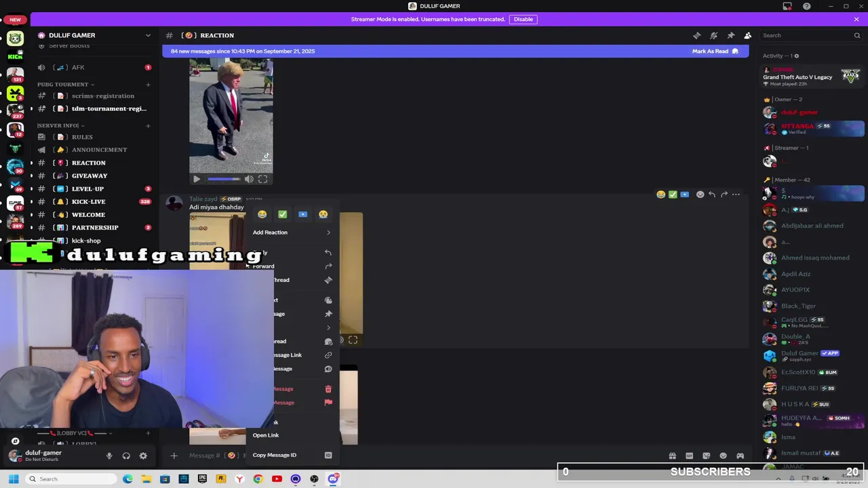Open the PARTNERSHIP channel
This screenshot has height=488, width=868.
pyautogui.click(x=94, y=228)
